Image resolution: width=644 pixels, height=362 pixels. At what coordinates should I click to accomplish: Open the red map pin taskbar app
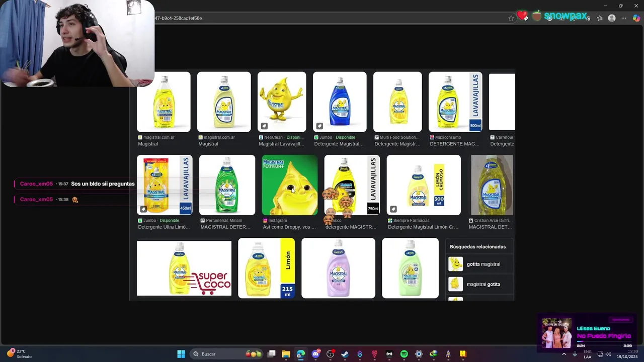tap(374, 354)
